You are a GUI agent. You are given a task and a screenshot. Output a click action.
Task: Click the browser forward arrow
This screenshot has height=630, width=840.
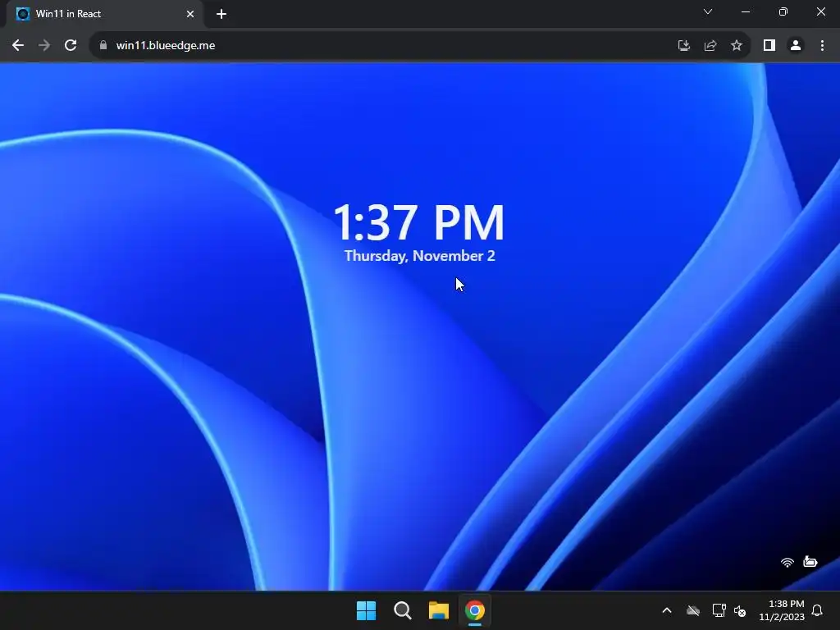pos(44,46)
